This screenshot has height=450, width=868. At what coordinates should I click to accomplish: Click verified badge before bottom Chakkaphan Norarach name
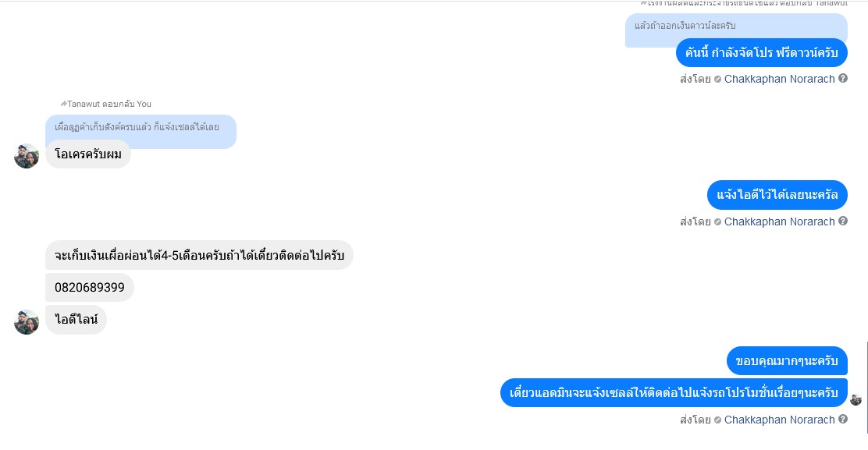pyautogui.click(x=717, y=420)
